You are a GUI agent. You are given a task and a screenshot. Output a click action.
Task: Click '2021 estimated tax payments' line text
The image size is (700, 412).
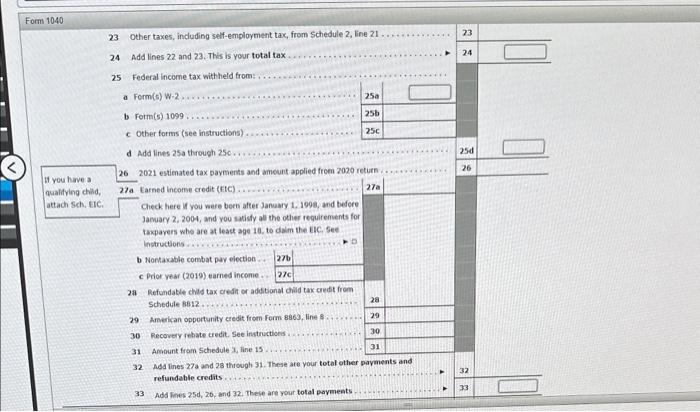point(258,172)
